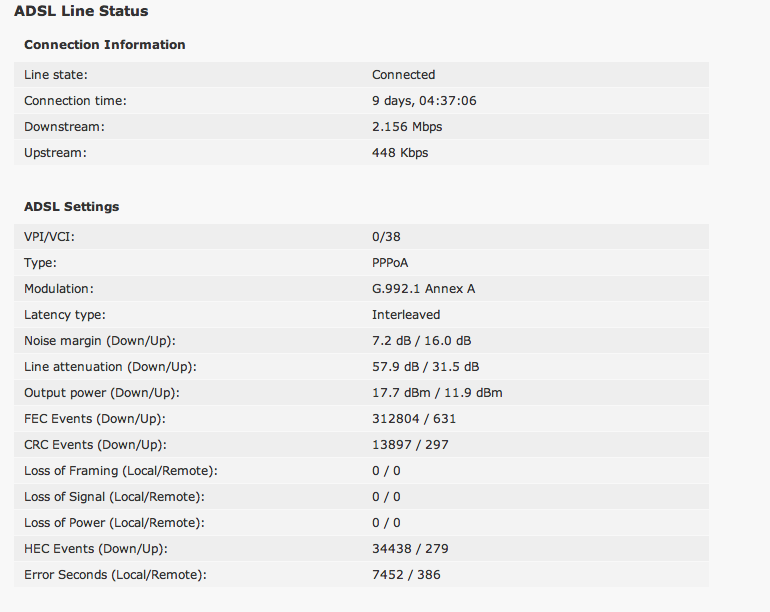Click the 'Latency type:' label

pyautogui.click(x=65, y=315)
